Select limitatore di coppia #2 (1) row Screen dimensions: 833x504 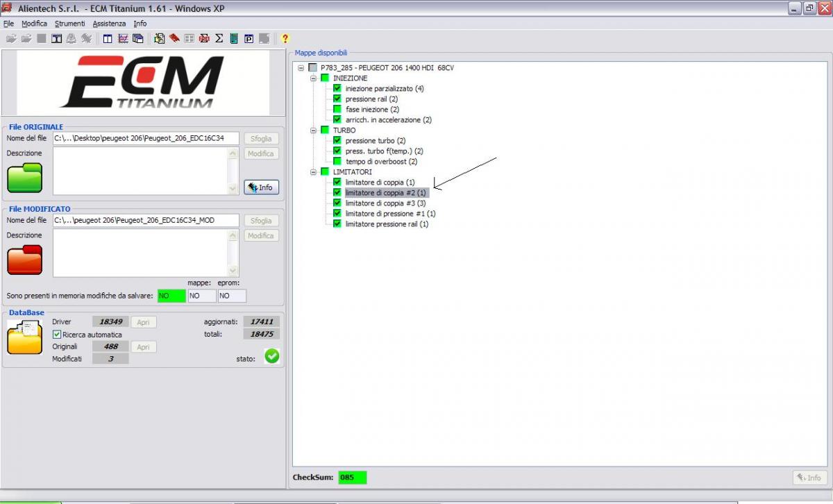point(386,193)
